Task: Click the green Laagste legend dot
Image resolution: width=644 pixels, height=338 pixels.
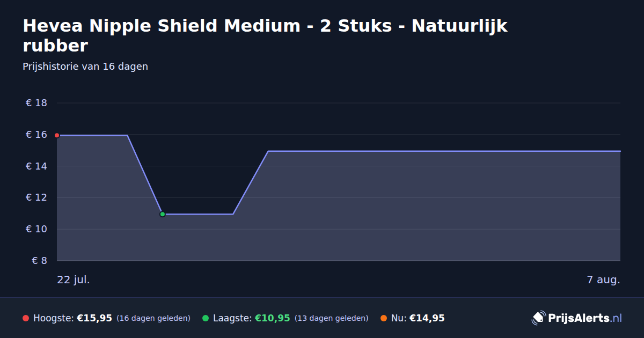Action: 206,318
